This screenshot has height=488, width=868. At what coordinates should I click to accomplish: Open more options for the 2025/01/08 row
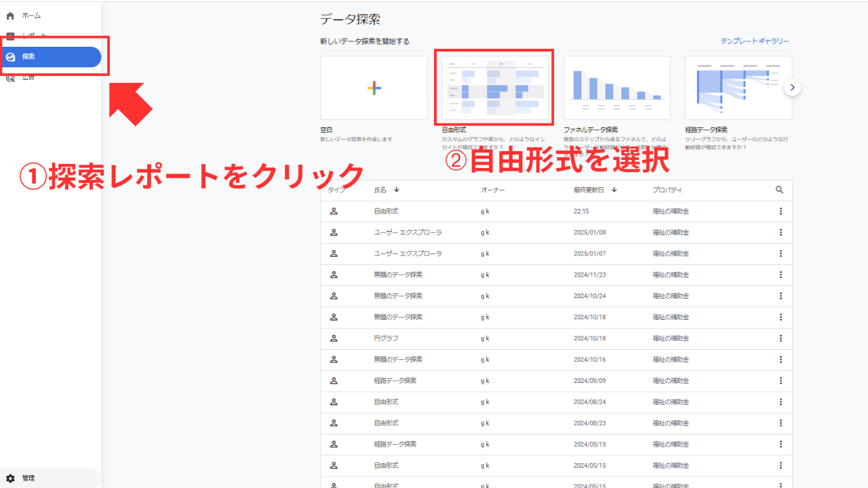[781, 232]
